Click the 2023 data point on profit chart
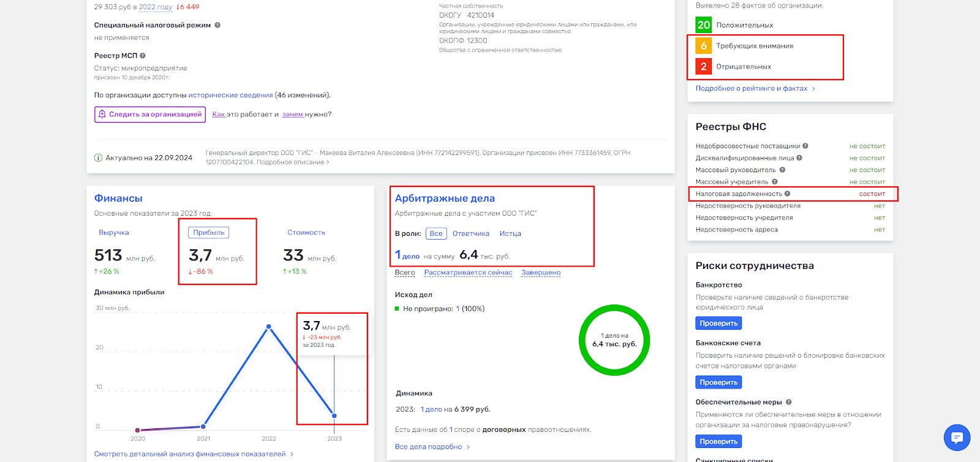The width and height of the screenshot is (980, 462). click(x=334, y=416)
